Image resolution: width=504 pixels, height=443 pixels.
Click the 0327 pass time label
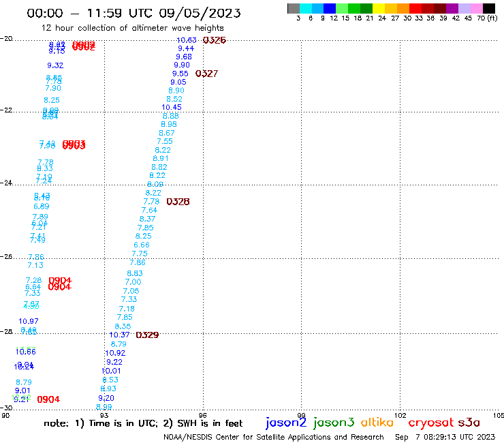click(206, 74)
